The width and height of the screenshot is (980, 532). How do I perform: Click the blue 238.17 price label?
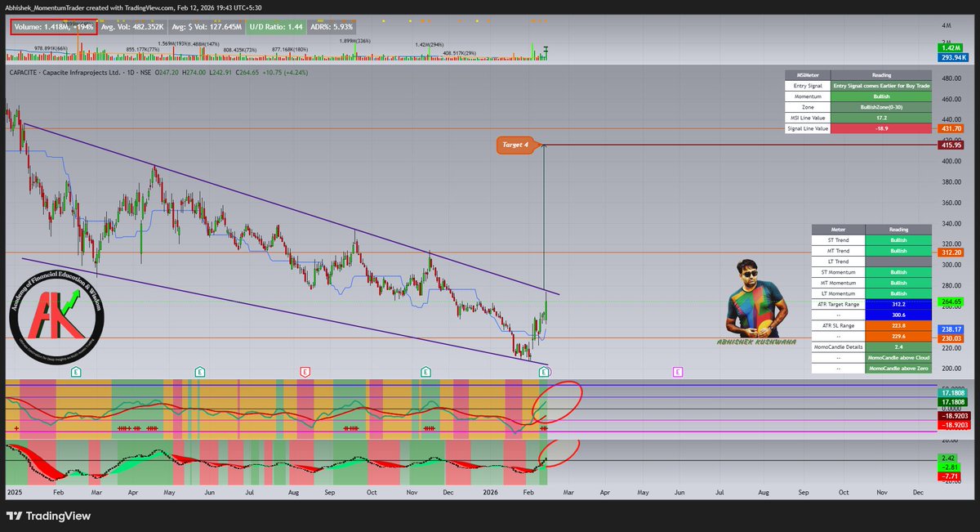coord(952,330)
